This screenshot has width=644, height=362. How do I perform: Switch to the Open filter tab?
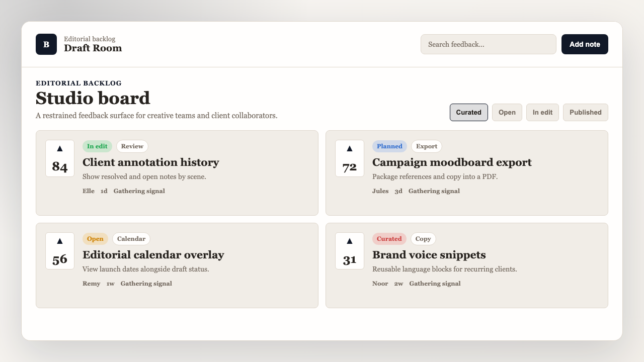click(507, 112)
